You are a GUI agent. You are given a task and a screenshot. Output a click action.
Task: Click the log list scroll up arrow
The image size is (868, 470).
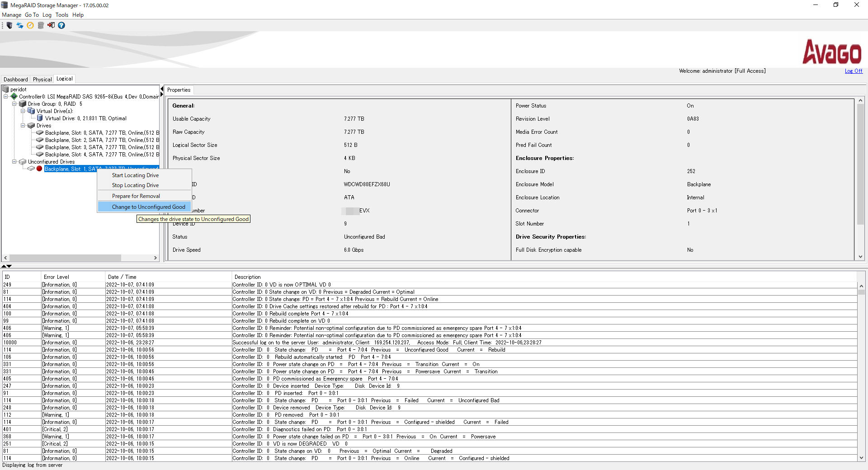click(x=861, y=286)
